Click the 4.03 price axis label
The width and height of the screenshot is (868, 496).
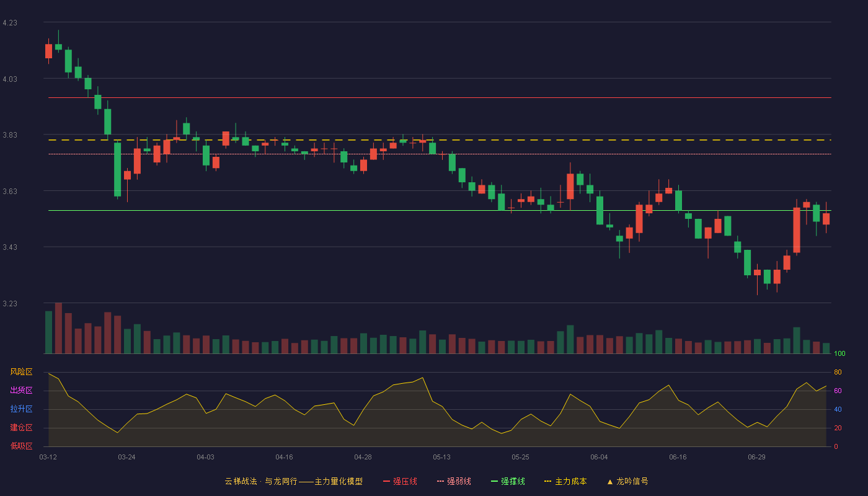coord(10,79)
